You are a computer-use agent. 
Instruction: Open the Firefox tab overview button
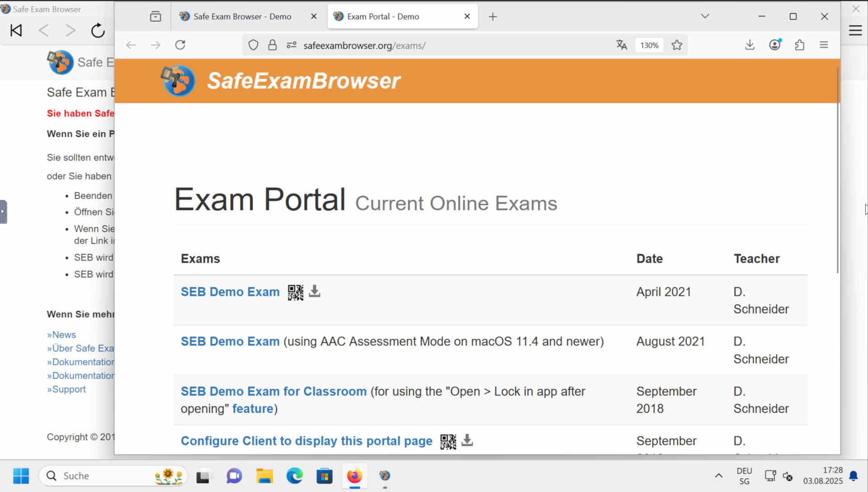(156, 17)
